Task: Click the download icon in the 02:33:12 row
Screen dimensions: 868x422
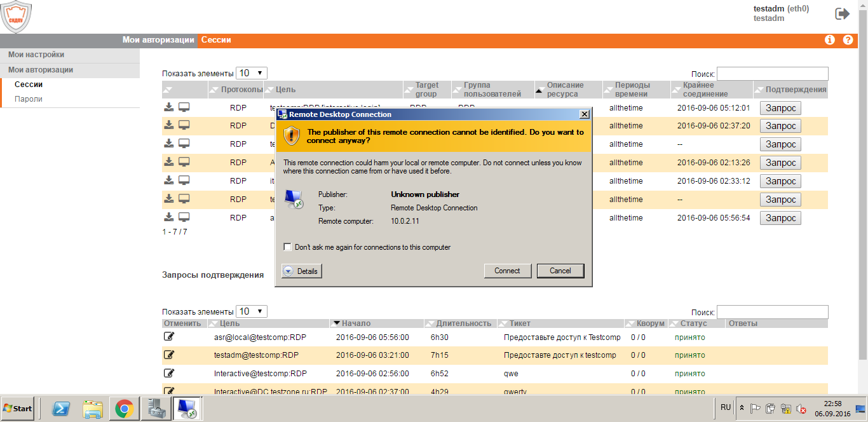Action: click(169, 180)
